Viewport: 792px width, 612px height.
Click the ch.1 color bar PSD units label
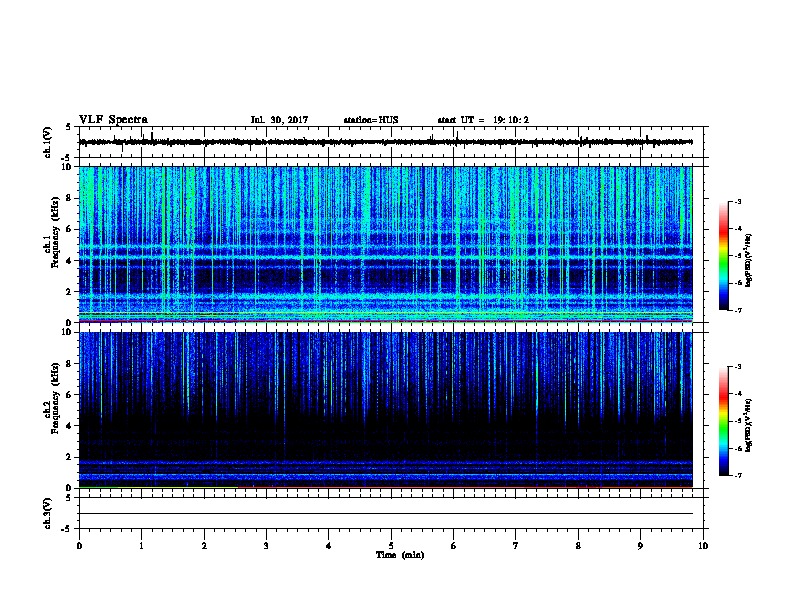pos(749,260)
